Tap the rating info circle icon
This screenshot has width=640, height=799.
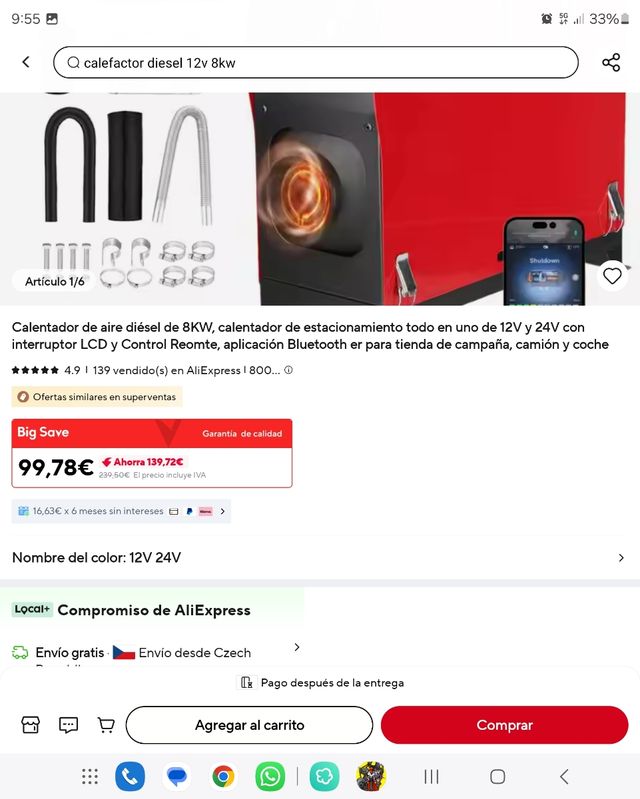click(288, 370)
